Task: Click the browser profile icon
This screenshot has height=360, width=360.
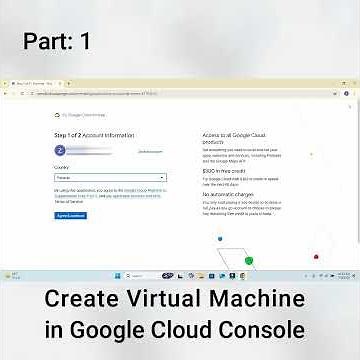Action: [x=346, y=94]
